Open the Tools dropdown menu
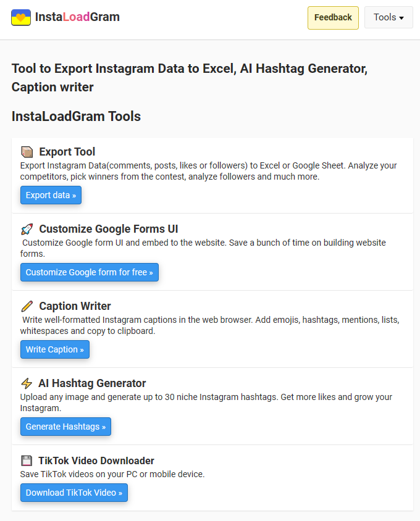Image resolution: width=420 pixels, height=521 pixels. click(x=388, y=17)
